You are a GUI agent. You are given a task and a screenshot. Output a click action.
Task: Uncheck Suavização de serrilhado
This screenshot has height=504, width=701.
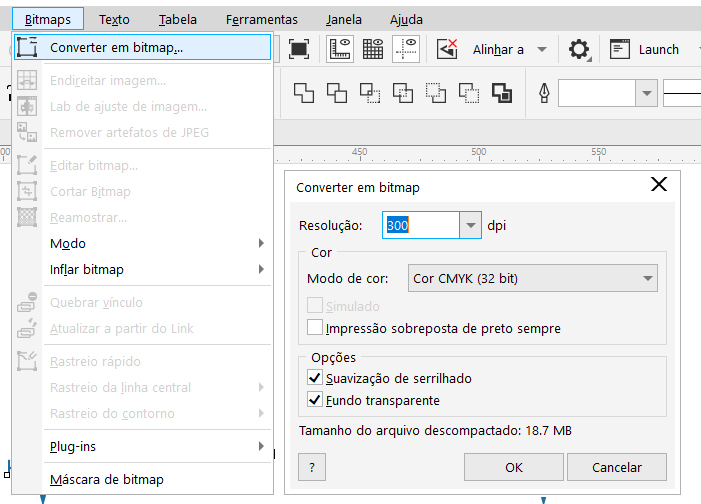(x=316, y=378)
